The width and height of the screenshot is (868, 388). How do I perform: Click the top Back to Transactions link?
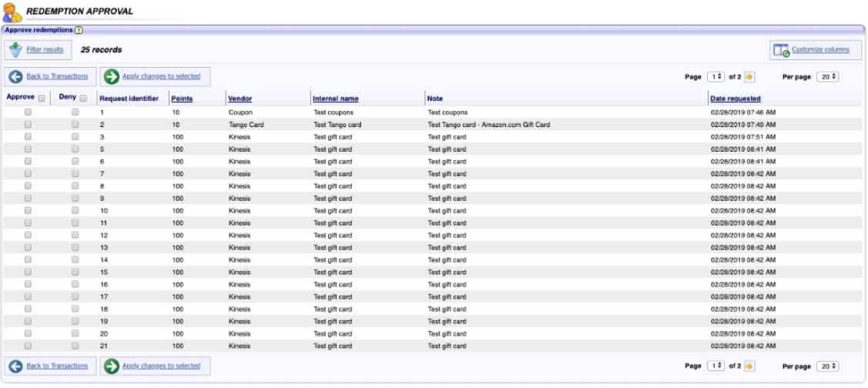[57, 76]
